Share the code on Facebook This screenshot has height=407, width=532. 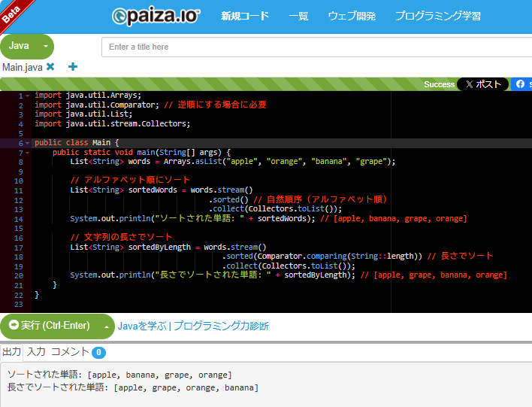[x=521, y=84]
